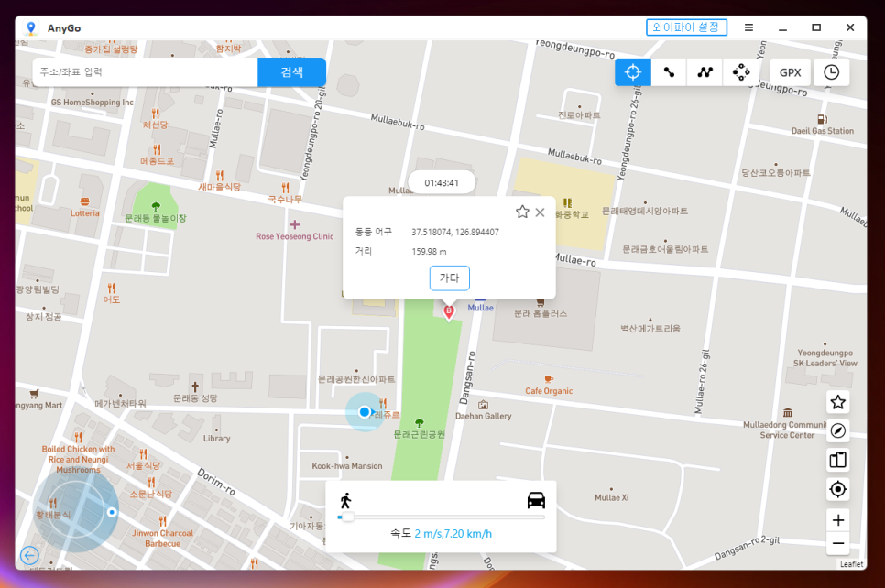The image size is (885, 588).
Task: Select the two-spot route mode icon
Action: pyautogui.click(x=669, y=72)
